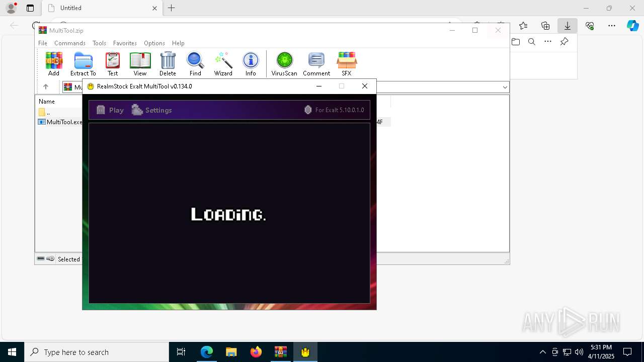Click the SFX archive icon
Viewport: 644px width, 362px height.
point(347,64)
